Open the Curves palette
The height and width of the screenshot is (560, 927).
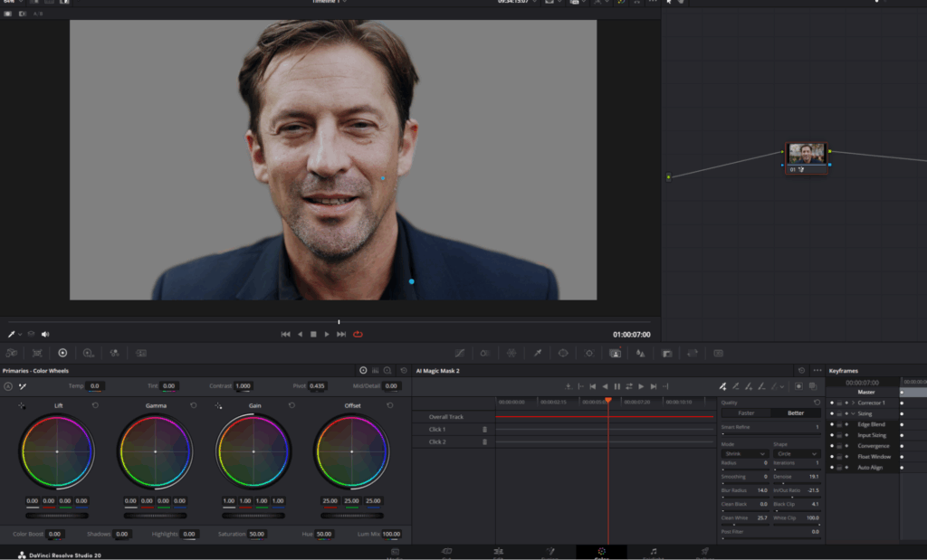[460, 353]
